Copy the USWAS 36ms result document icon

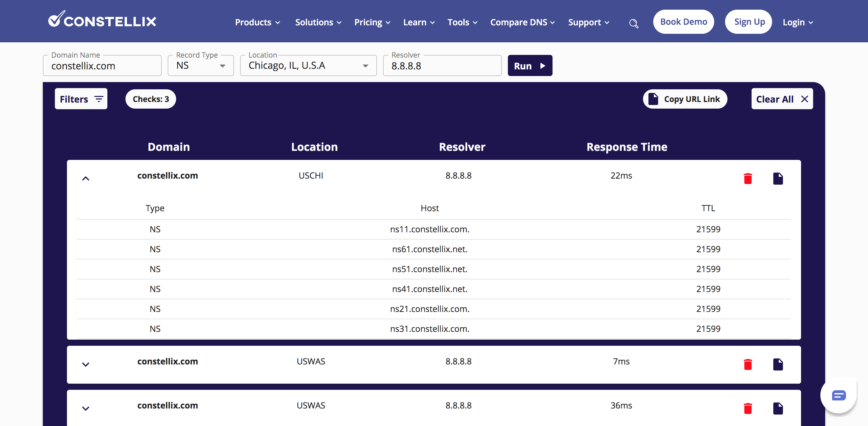(x=778, y=408)
